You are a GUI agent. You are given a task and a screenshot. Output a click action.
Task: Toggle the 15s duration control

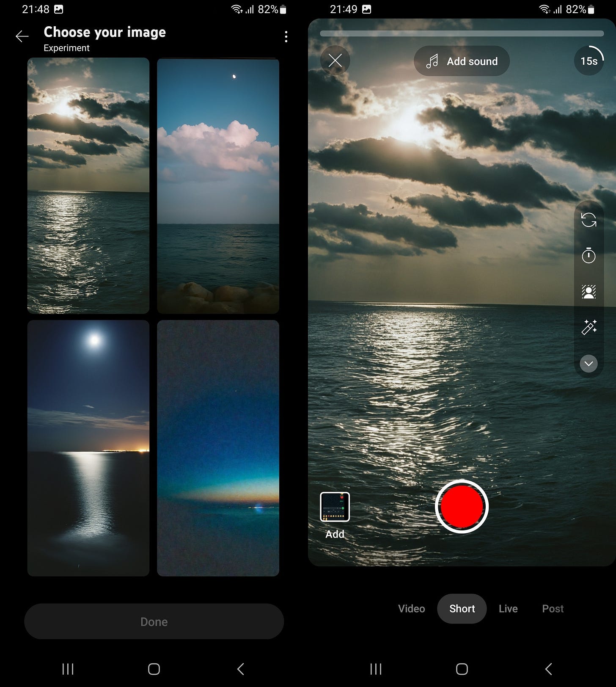pos(589,61)
